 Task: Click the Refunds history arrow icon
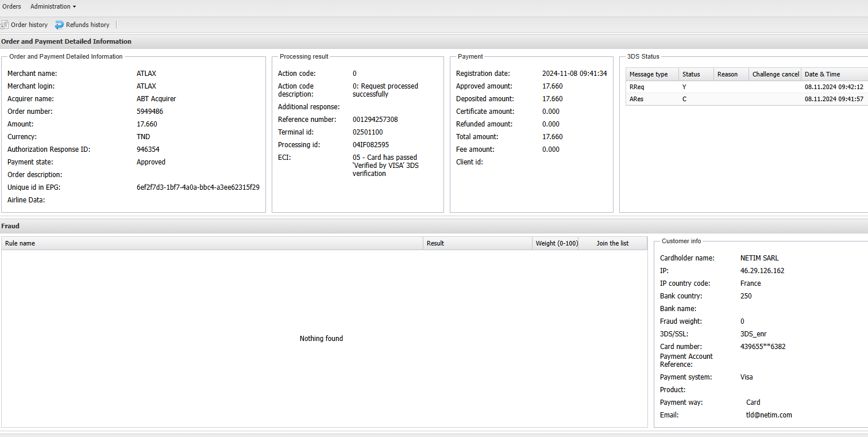pyautogui.click(x=59, y=25)
